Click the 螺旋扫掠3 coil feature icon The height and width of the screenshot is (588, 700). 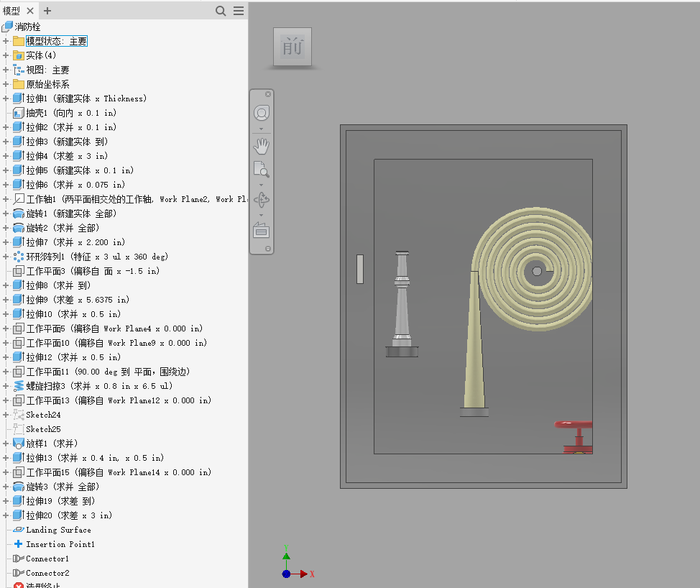[18, 386]
